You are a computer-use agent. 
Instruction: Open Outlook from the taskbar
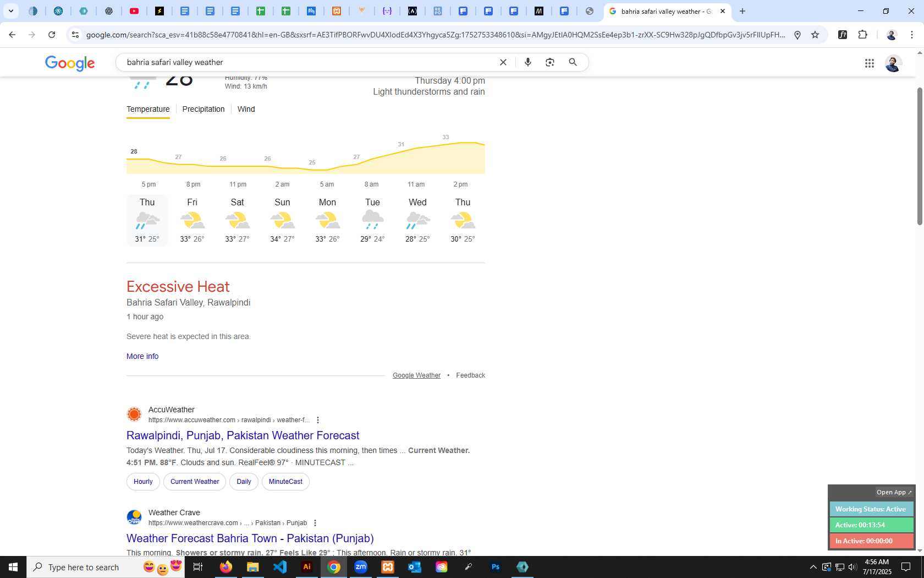pyautogui.click(x=415, y=567)
